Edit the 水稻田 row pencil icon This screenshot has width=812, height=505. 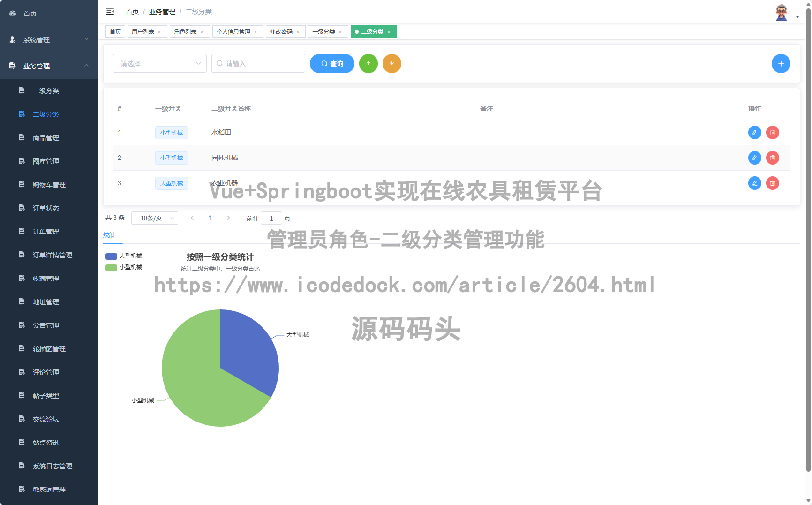tap(754, 132)
